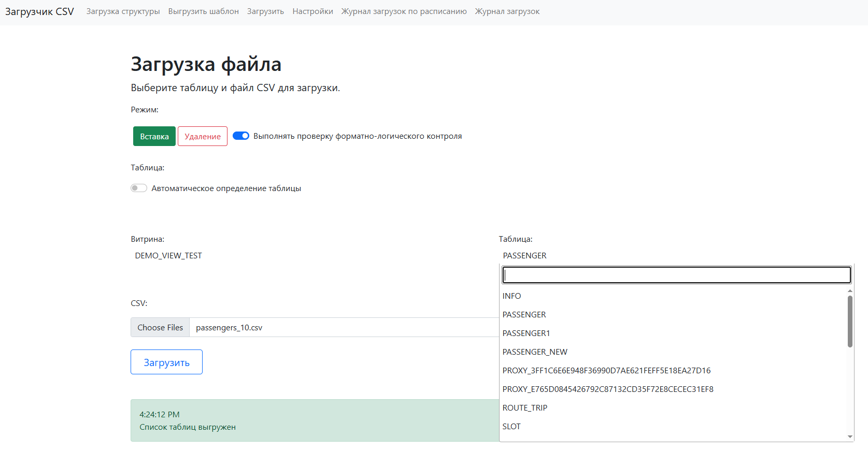Switch to Удаление mode
Viewport: 868px width, 452px height.
[203, 136]
